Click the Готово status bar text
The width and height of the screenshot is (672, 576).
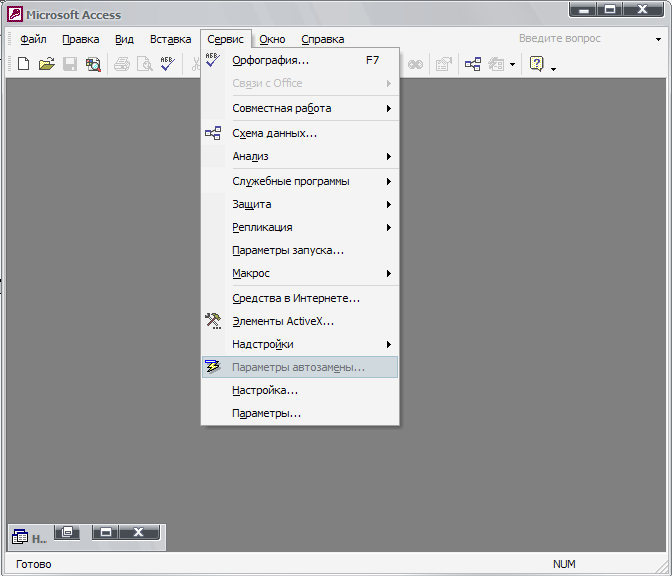tap(33, 564)
